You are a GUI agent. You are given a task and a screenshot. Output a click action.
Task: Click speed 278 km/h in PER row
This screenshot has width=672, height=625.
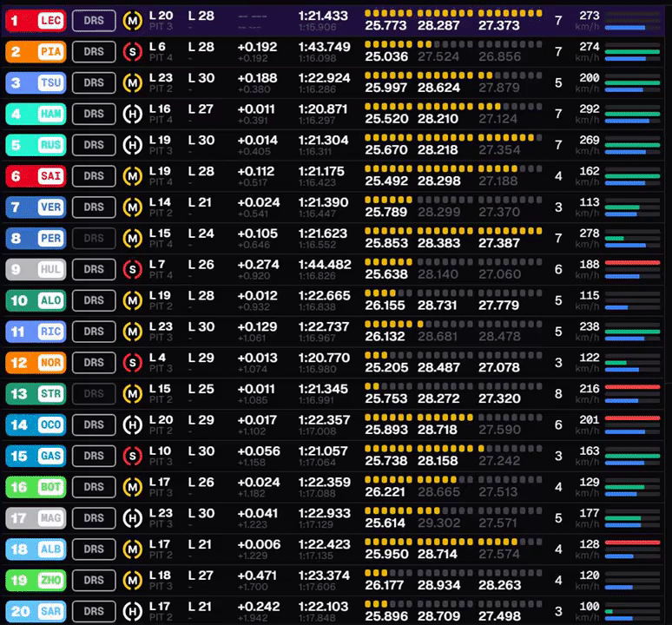(x=590, y=234)
